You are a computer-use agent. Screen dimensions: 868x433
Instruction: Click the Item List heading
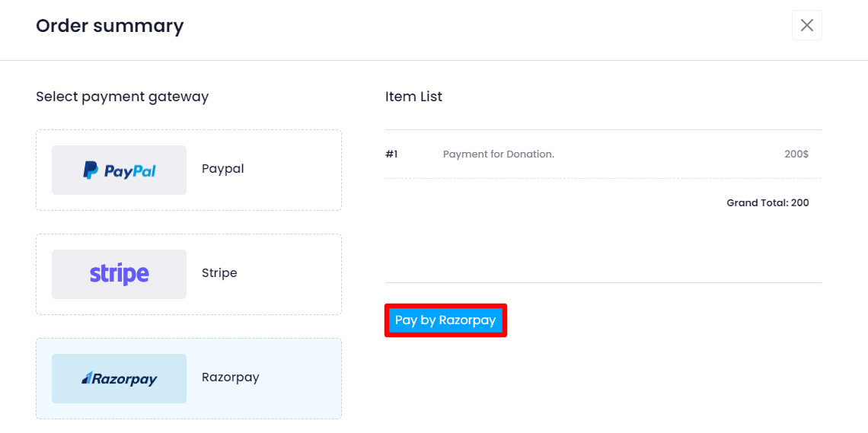[x=413, y=97]
